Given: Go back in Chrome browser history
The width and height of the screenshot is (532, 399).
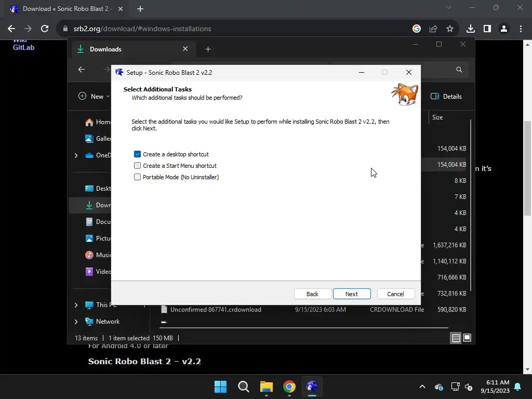Looking at the screenshot, I should 11,29.
